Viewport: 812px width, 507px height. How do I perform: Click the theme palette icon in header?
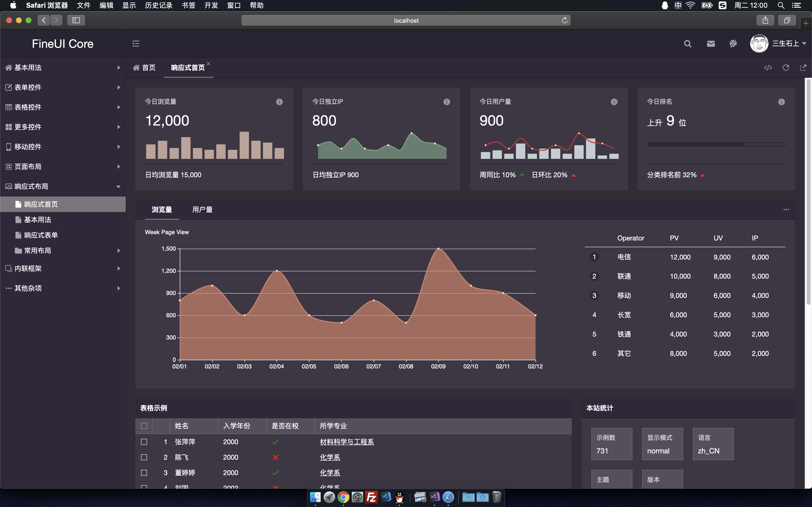coord(733,44)
